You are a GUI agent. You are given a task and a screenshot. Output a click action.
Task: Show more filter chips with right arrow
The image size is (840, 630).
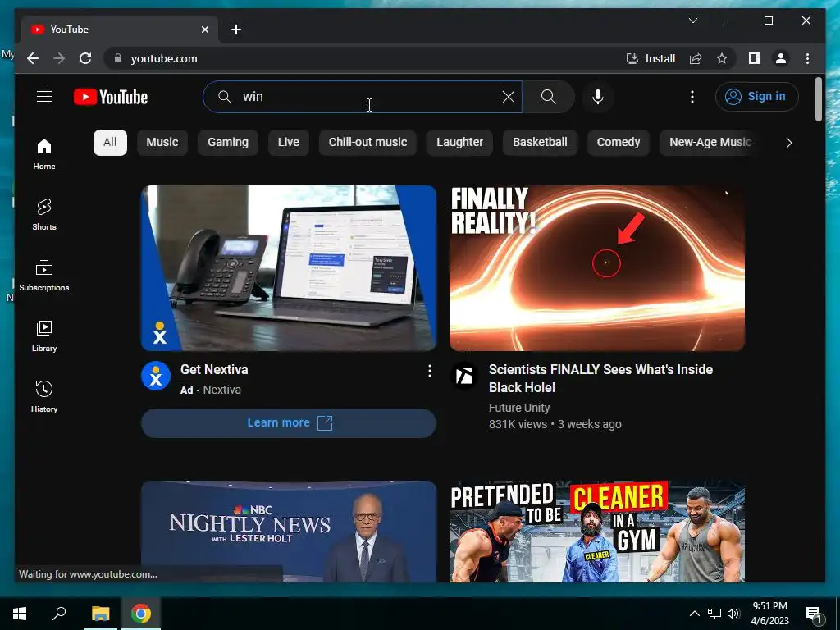click(788, 143)
